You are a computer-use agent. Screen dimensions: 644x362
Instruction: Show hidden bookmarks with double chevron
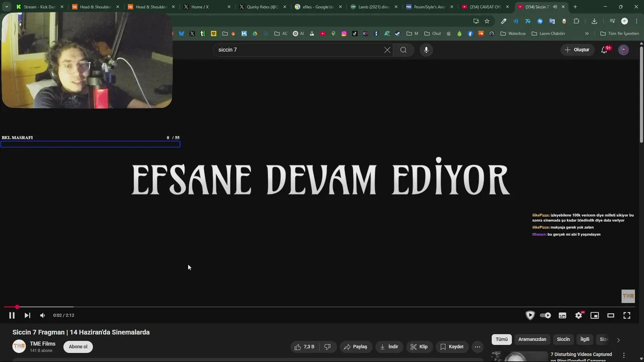[x=587, y=34]
